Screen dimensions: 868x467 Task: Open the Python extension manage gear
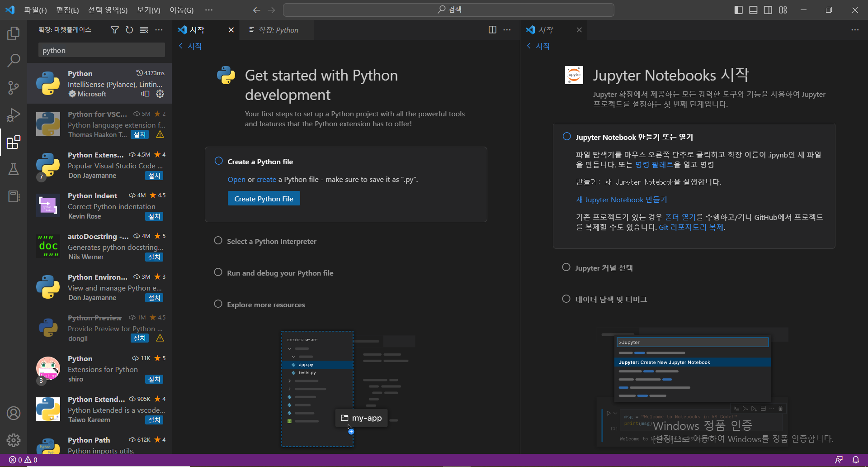[160, 94]
